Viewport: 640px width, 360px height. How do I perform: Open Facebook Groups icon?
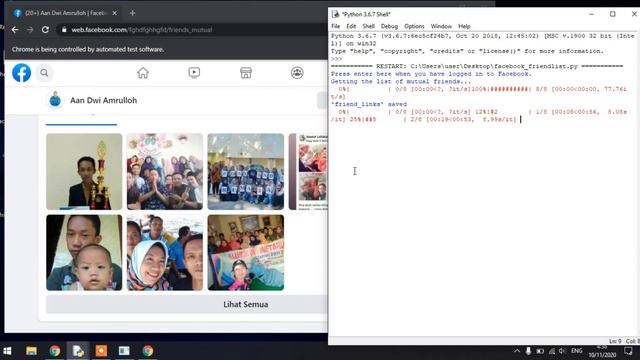(297, 73)
